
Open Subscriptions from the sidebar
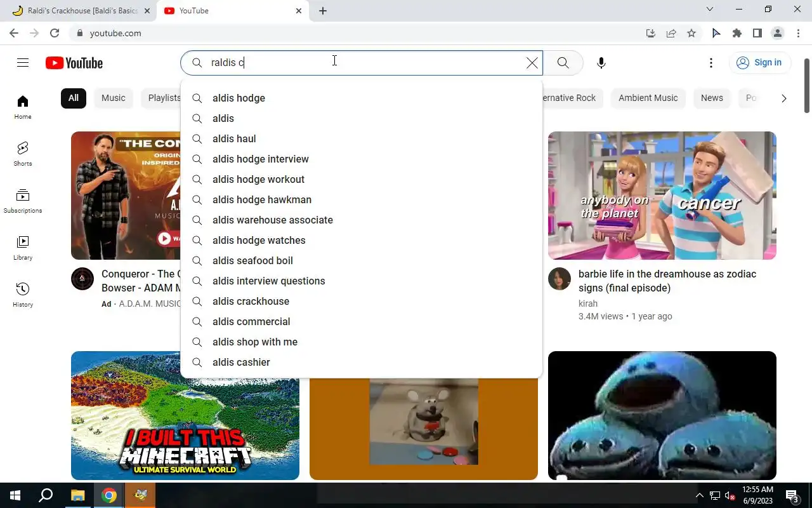(x=23, y=201)
